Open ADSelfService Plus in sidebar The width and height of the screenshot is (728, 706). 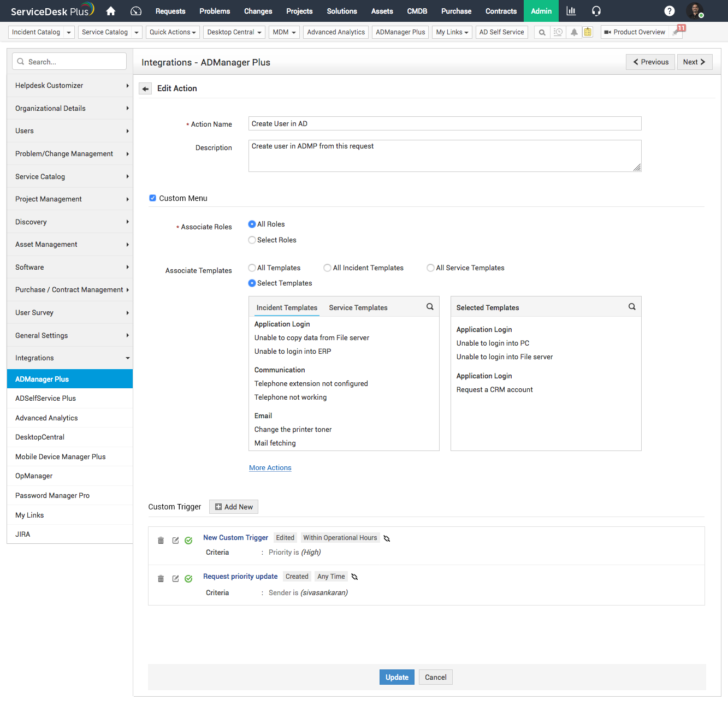pyautogui.click(x=70, y=399)
